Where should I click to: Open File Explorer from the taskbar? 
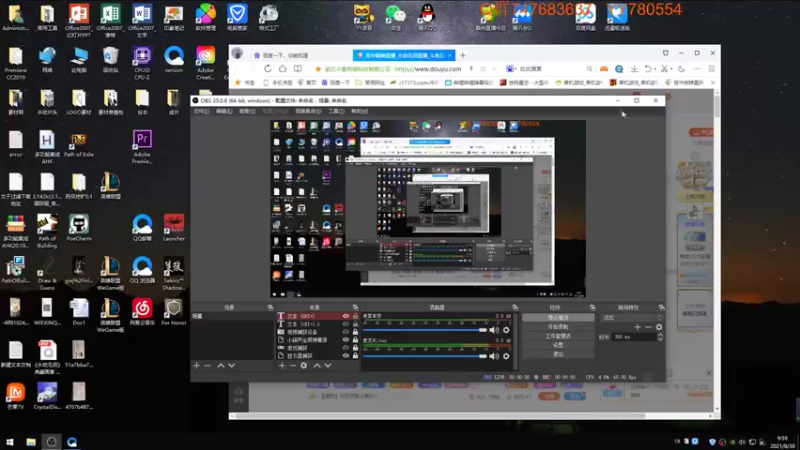tap(31, 442)
